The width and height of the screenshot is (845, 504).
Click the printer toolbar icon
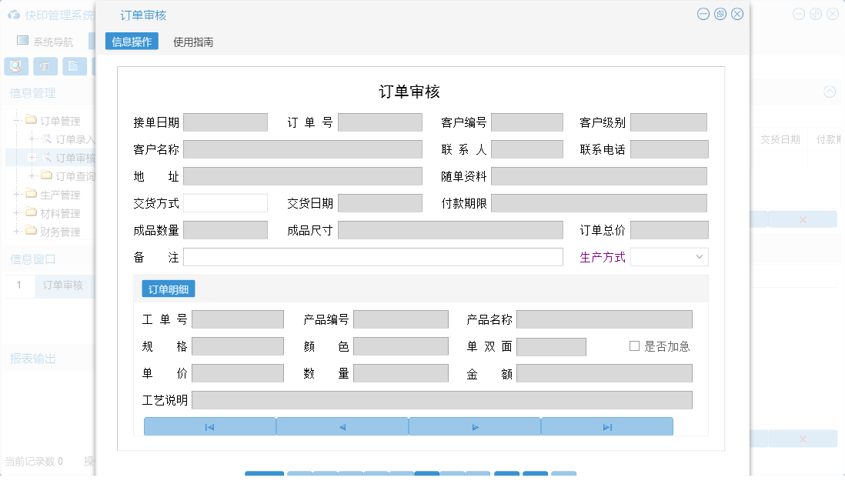click(45, 66)
